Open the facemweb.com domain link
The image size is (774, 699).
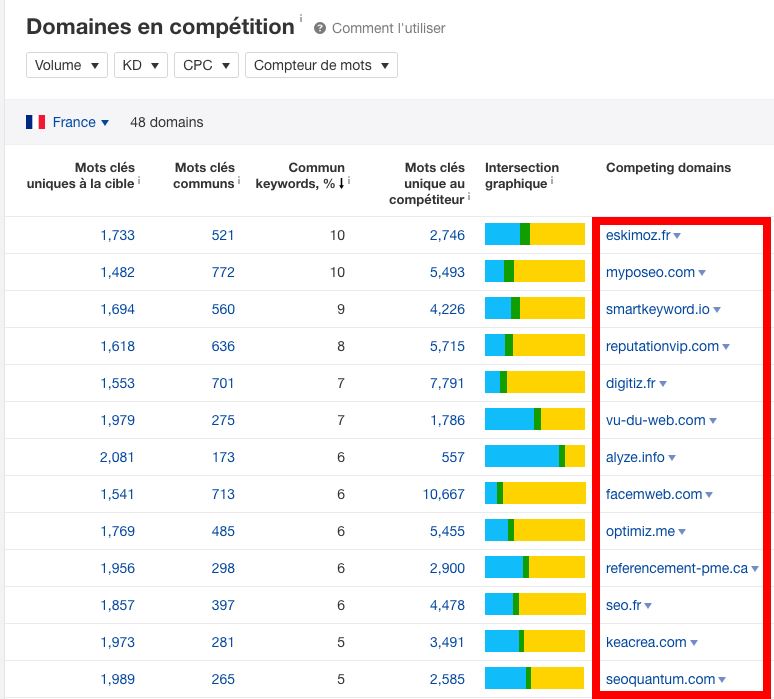click(x=654, y=494)
